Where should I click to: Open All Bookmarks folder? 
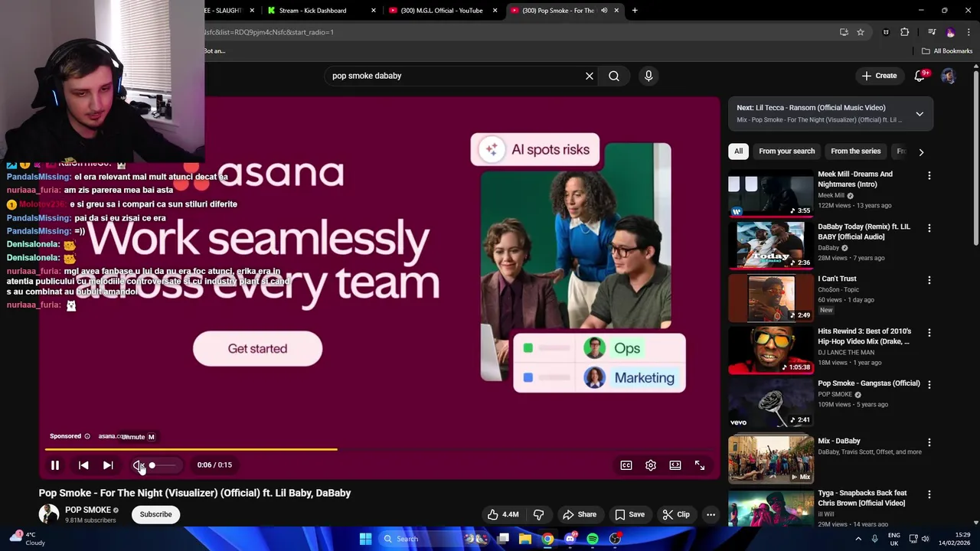(x=947, y=51)
